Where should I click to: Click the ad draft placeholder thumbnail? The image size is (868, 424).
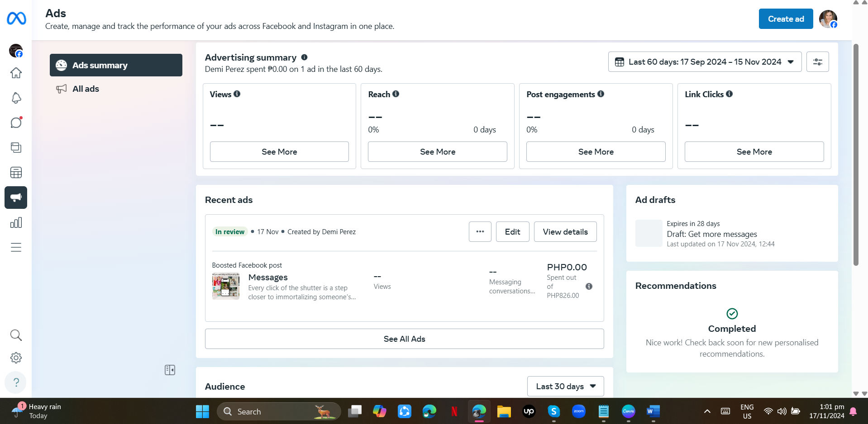pos(649,233)
